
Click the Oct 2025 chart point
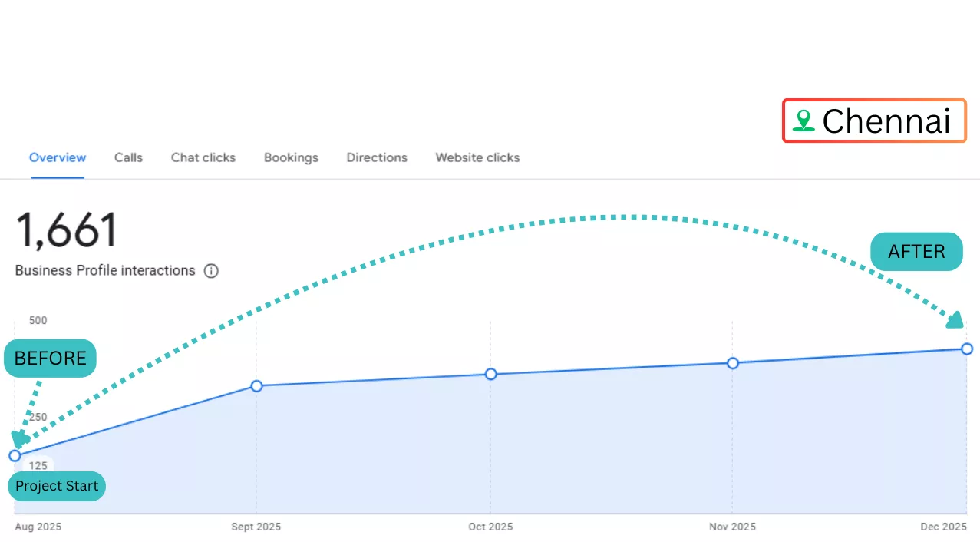click(x=491, y=374)
